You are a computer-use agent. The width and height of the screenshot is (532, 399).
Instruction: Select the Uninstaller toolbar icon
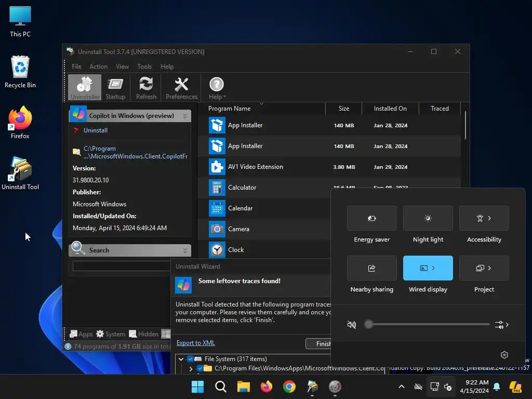click(85, 87)
